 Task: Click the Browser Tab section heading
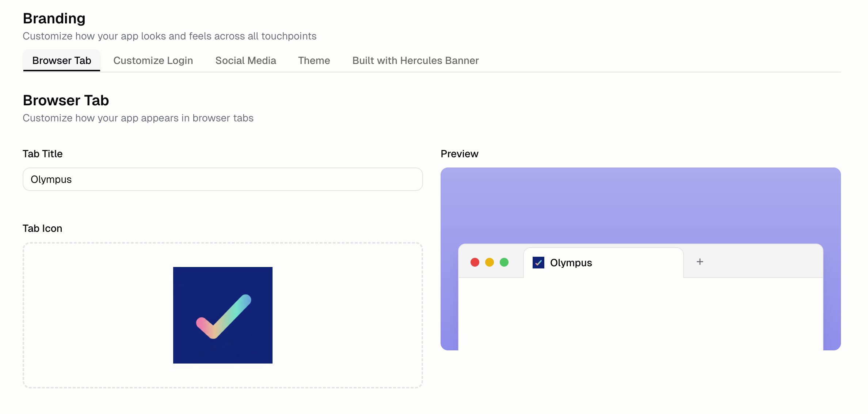coord(66,100)
